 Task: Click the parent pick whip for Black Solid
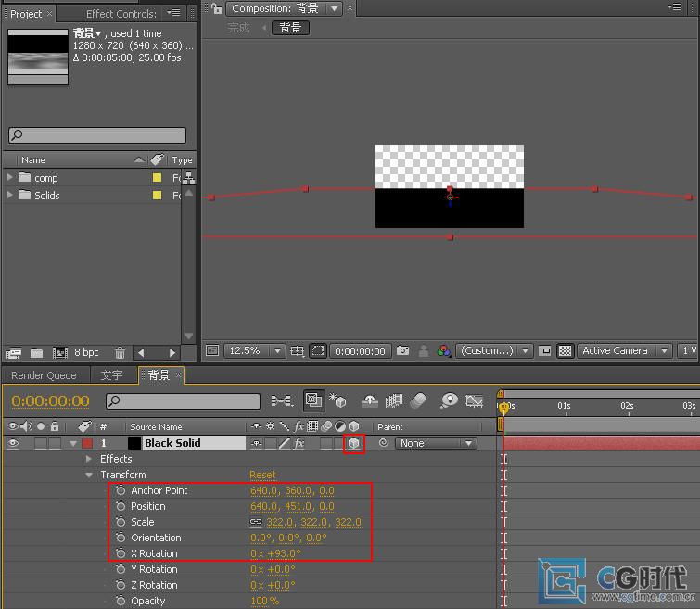tap(384, 443)
